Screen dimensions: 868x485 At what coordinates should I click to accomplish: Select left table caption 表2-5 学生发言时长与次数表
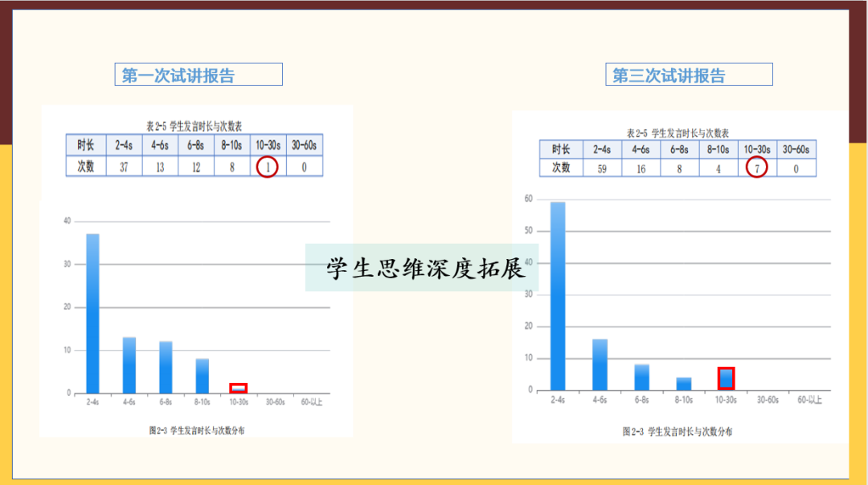[194, 126]
